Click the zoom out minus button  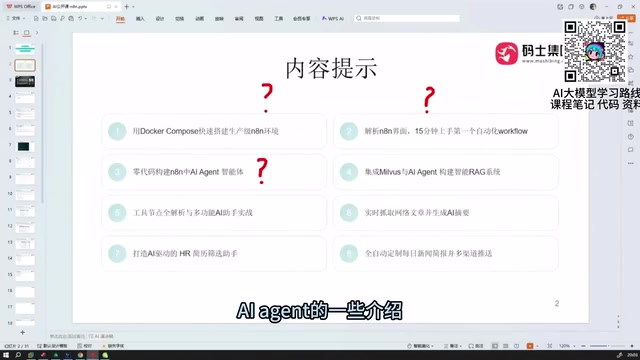click(583, 346)
